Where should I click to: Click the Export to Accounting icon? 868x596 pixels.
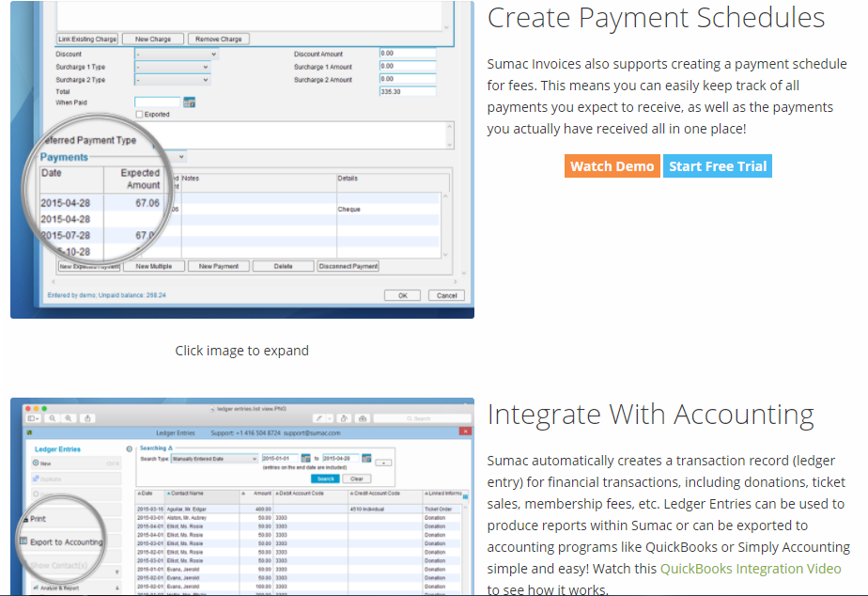click(23, 541)
